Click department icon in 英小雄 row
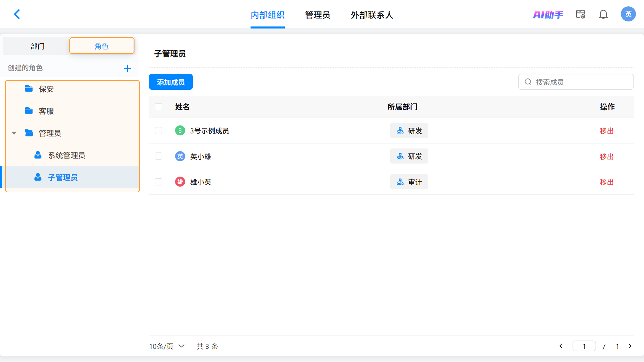644x362 pixels. 400,156
